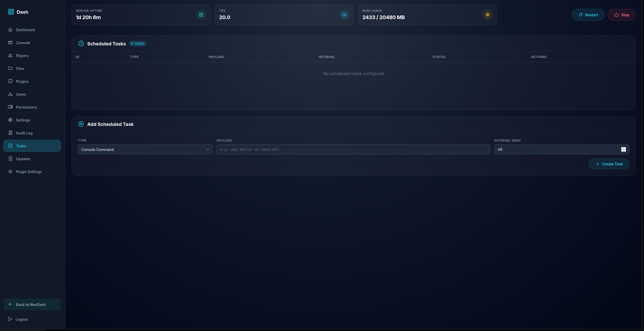Screen dimensions: 644x331
Task: Open the Plugin Settings sliders icon
Action: (10, 172)
